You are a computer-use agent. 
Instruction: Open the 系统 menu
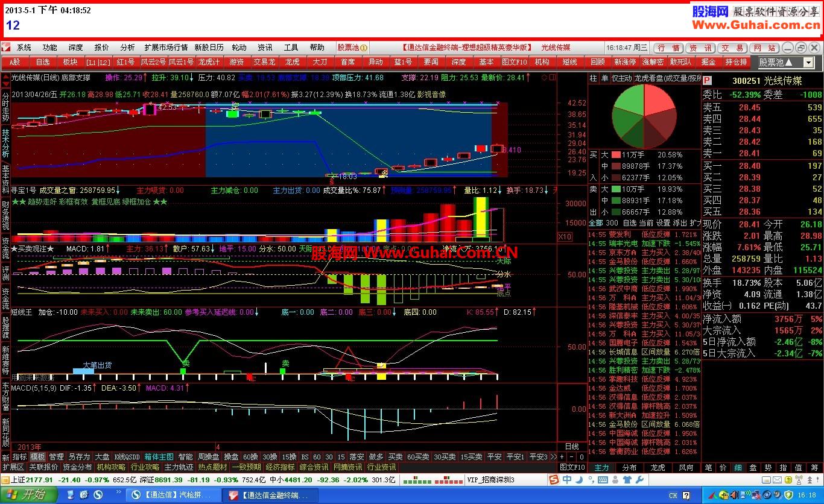[24, 47]
